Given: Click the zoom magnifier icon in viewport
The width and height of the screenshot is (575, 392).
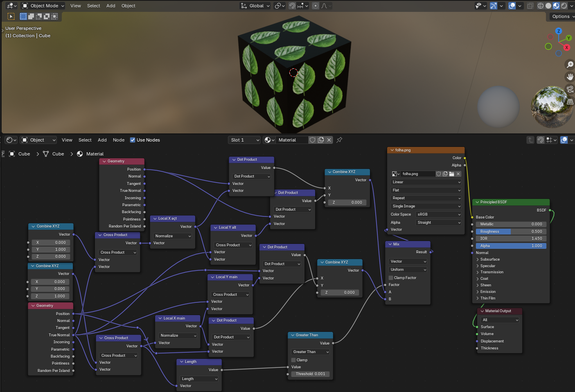Looking at the screenshot, I should pos(570,65).
